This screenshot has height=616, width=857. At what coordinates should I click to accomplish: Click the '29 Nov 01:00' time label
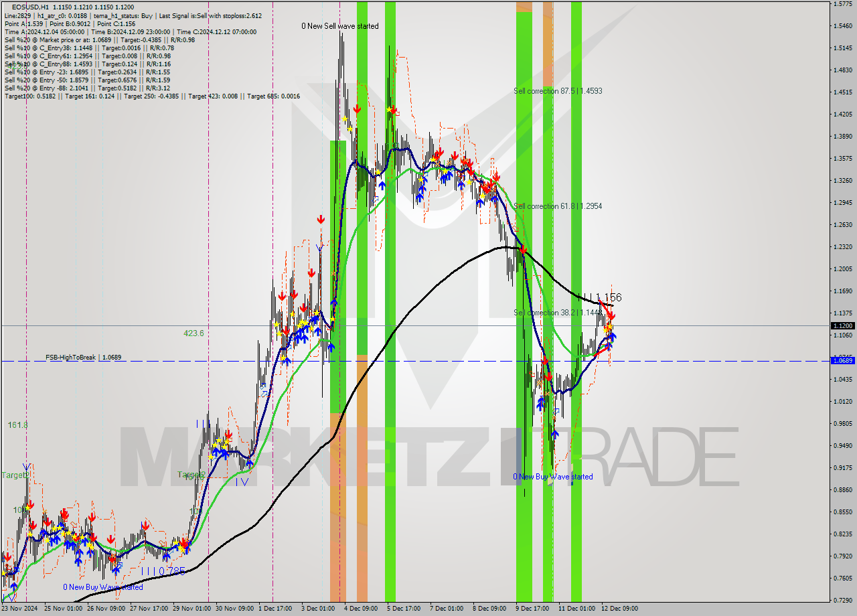point(192,609)
